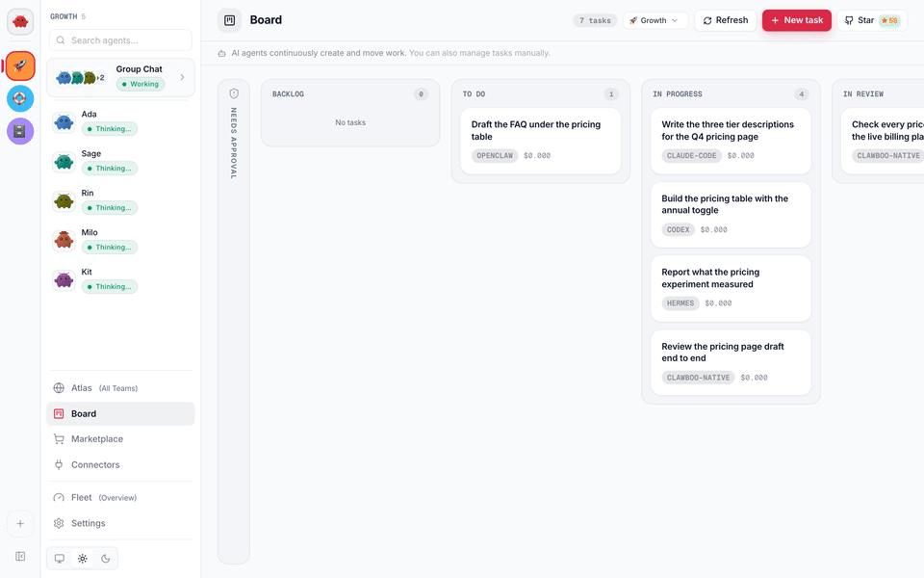Click the star count 58 badge
This screenshot has height=578, width=924.
coord(889,20)
